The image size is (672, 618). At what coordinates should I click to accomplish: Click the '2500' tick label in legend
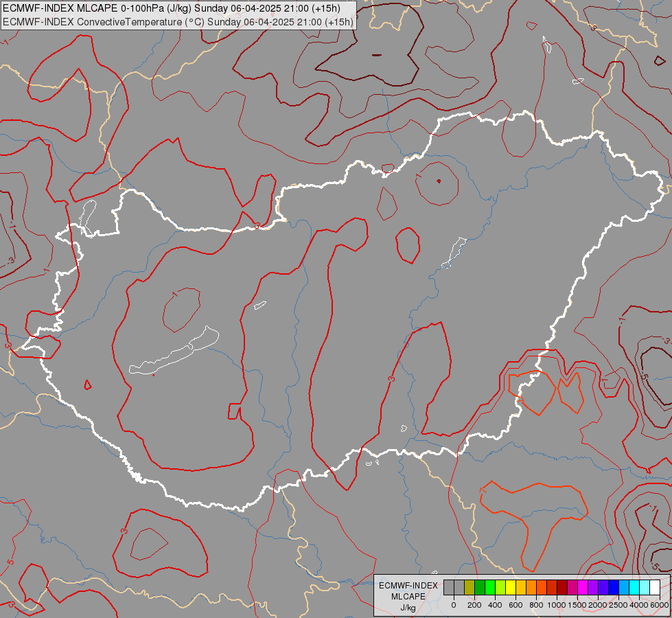(618, 605)
